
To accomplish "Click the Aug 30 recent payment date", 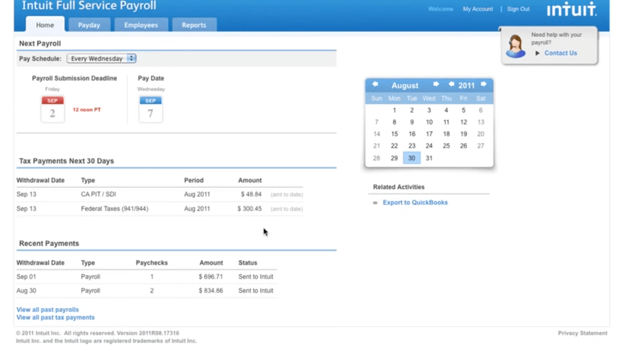I will click(x=26, y=290).
